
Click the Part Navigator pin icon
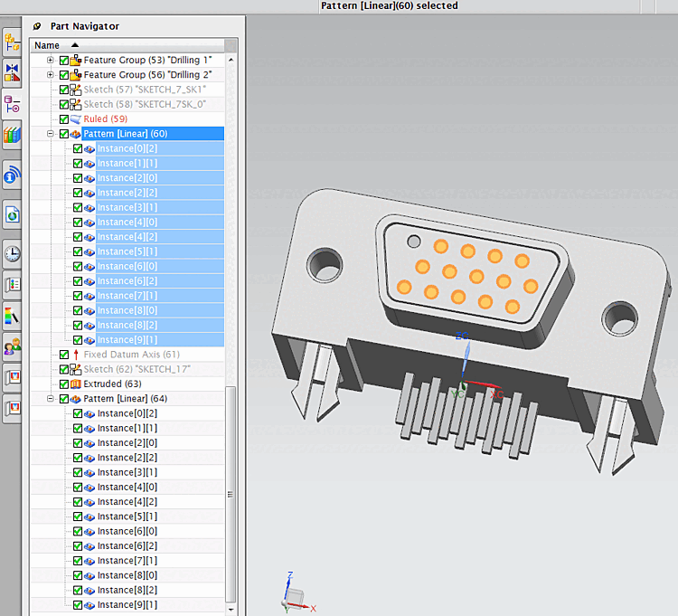(x=36, y=26)
